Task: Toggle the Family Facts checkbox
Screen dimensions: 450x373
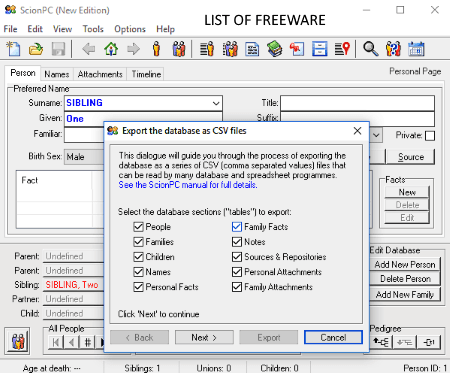Action: (237, 227)
